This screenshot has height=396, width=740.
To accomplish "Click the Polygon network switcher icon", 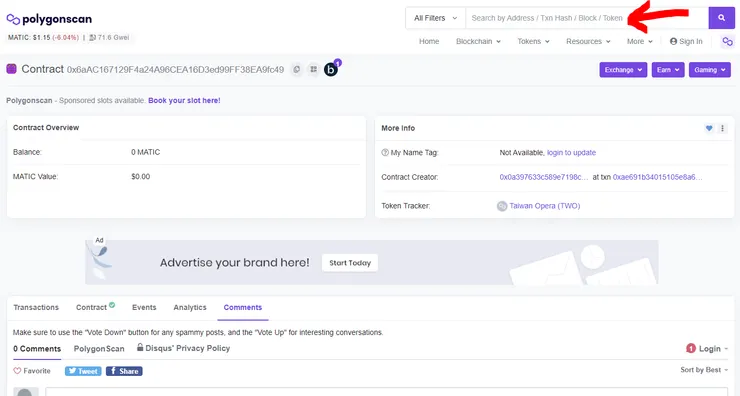I will point(727,42).
